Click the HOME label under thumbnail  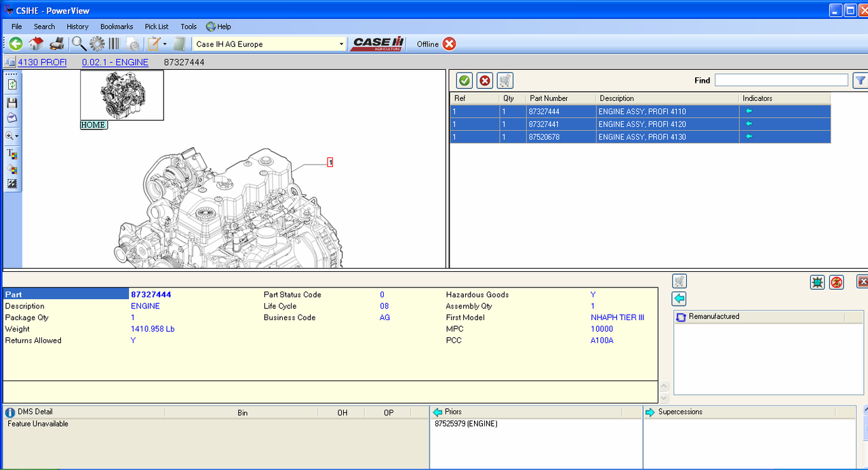tap(94, 125)
